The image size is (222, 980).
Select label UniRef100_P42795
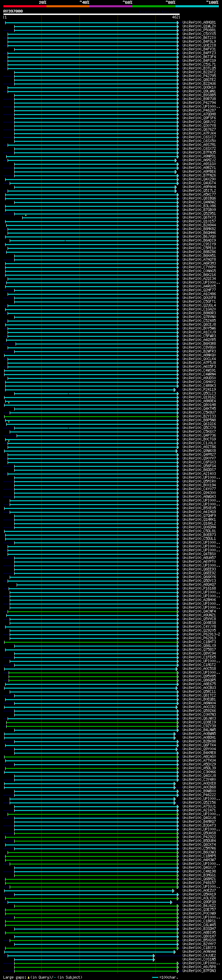coord(199,76)
